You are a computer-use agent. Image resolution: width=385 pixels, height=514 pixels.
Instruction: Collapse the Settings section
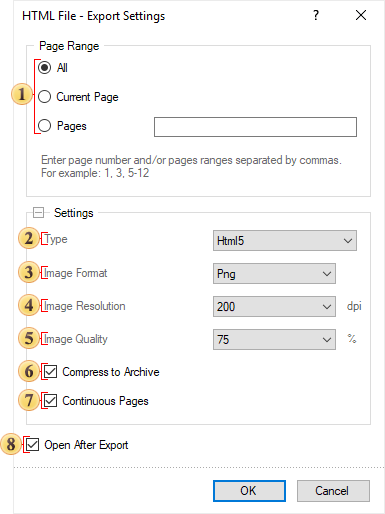point(39,213)
